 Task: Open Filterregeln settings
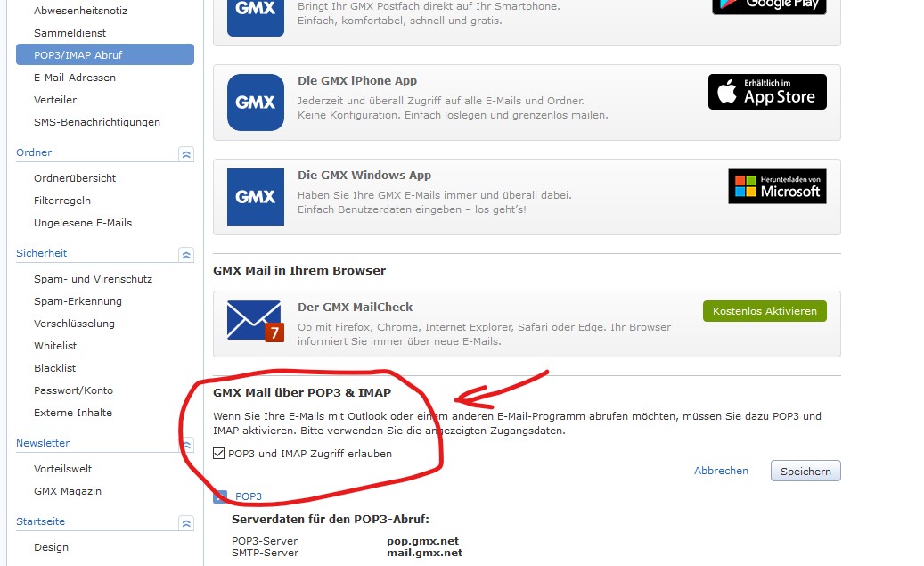tap(62, 201)
